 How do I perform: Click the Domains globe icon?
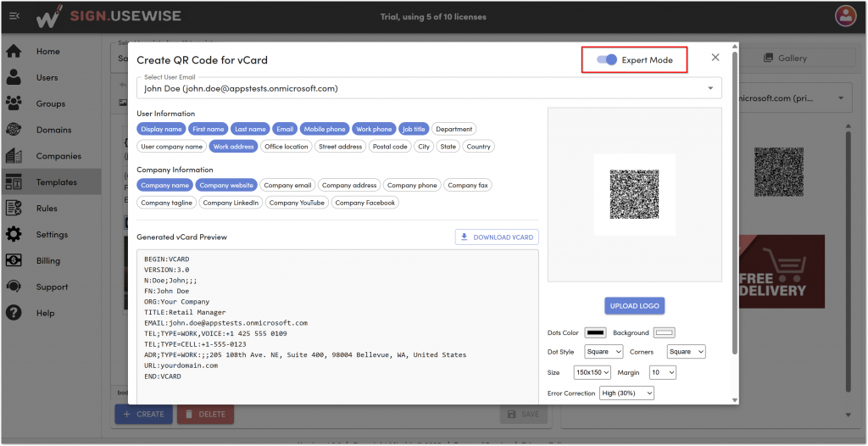[x=14, y=130]
